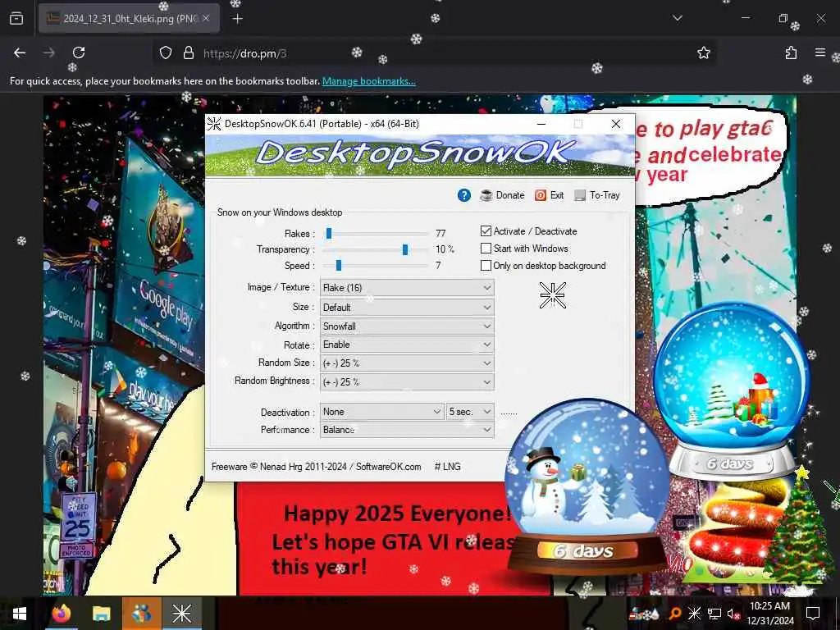Click the highlighted orange taskbar app icon
Image resolution: width=840 pixels, height=630 pixels.
[x=141, y=614]
